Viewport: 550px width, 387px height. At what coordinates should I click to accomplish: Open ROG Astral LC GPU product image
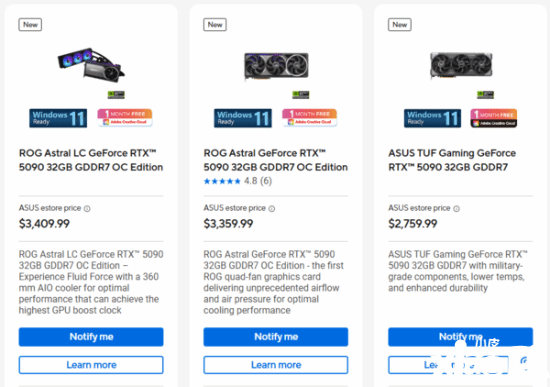pyautogui.click(x=91, y=65)
